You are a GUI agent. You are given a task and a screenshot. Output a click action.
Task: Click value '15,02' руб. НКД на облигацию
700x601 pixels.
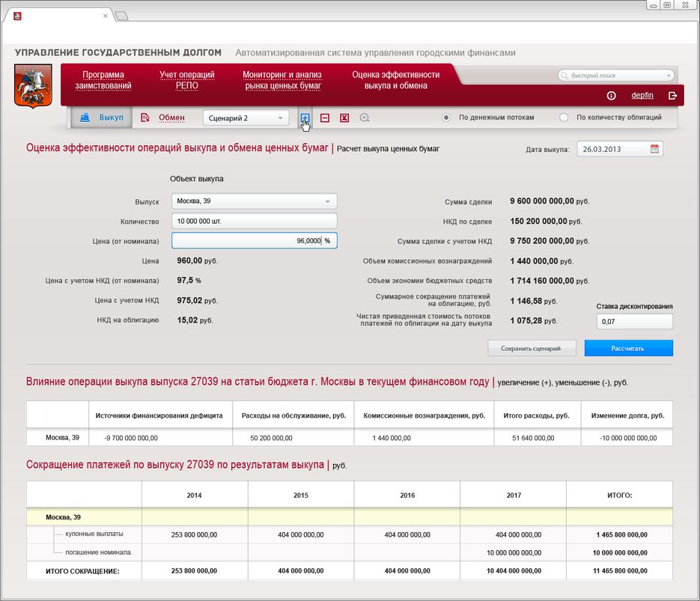[x=187, y=320]
